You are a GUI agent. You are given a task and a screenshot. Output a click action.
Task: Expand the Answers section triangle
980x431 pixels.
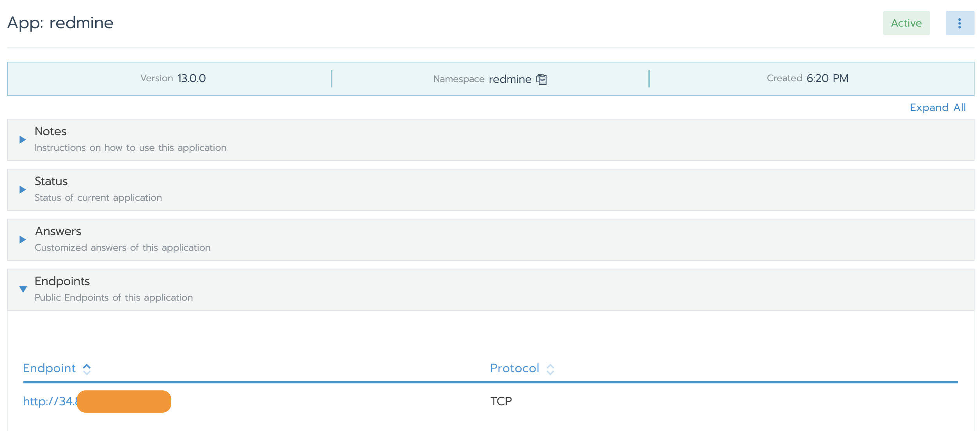(x=23, y=239)
